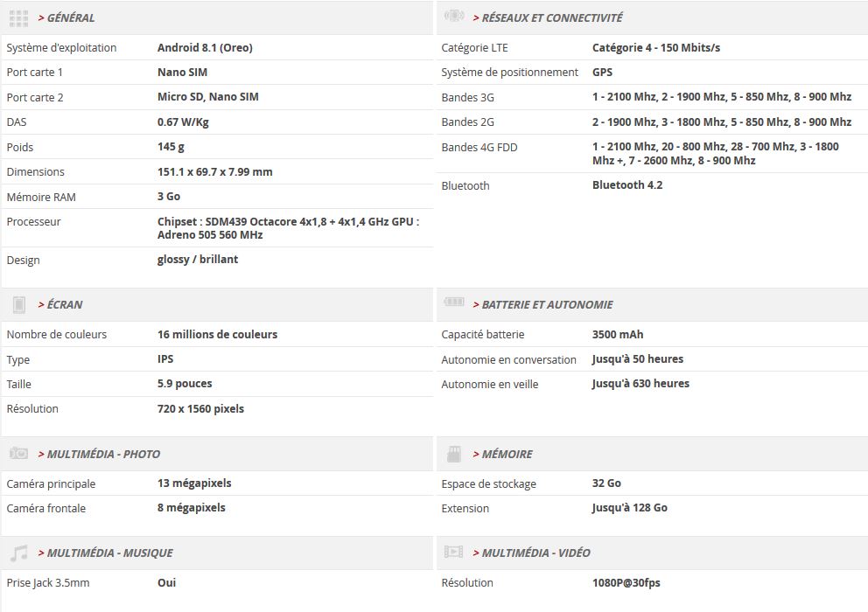Click the 3500 mAh battery capacity
This screenshot has width=868, height=612.
click(618, 335)
